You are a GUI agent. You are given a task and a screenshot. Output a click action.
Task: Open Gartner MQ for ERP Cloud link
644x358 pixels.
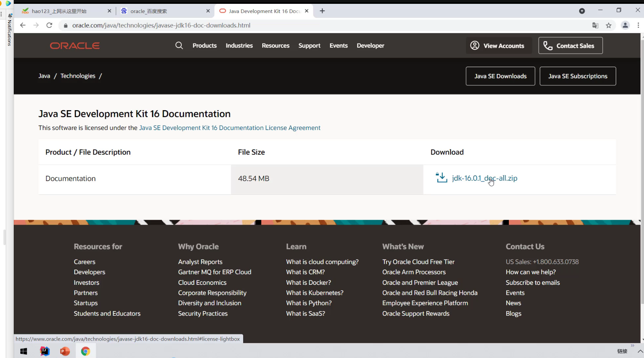tap(215, 272)
